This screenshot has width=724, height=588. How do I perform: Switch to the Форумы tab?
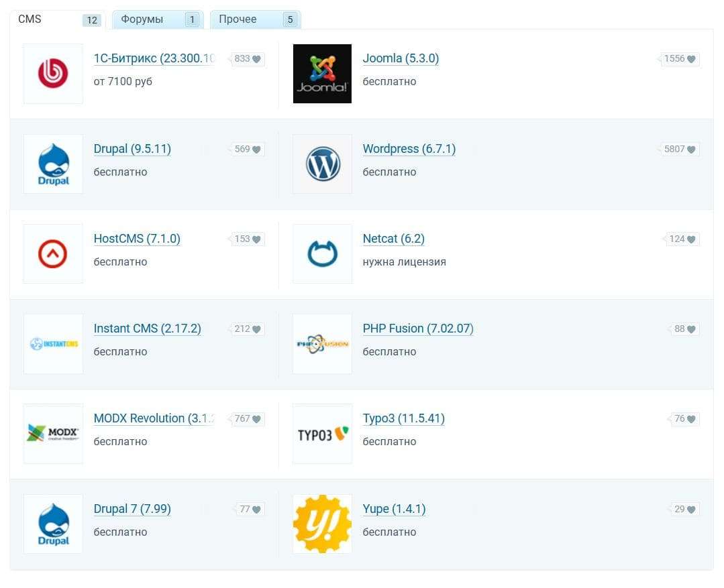(x=158, y=19)
